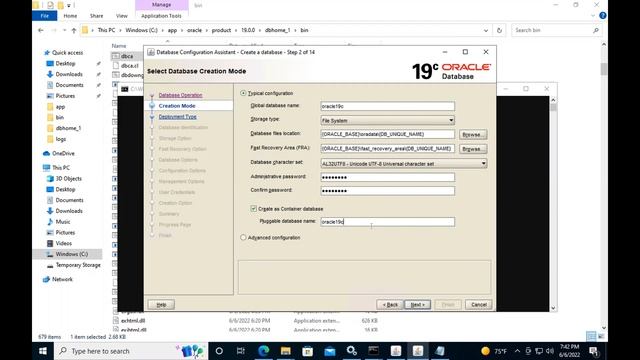Open the app folder in Quick access
Viewport: 640px width, 360px height.
tap(60, 107)
